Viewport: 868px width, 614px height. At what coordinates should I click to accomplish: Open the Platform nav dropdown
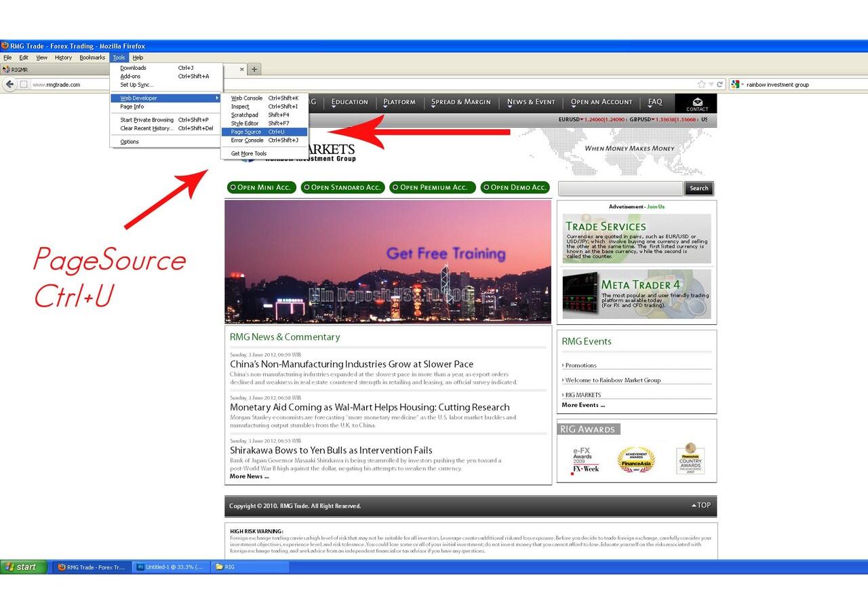pyautogui.click(x=399, y=102)
